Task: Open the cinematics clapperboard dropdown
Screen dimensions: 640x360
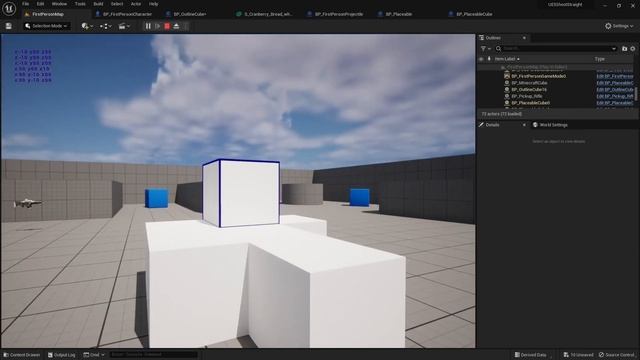Action: click(x=124, y=26)
